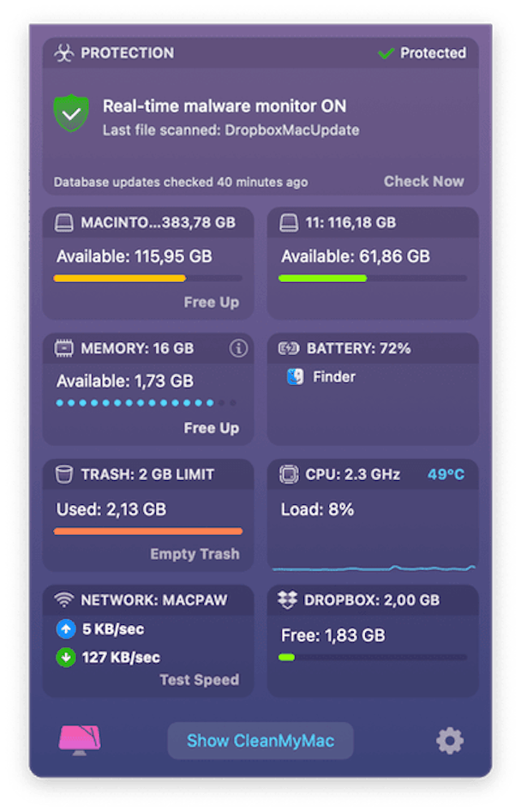Viewport: 521px width, 812px height.
Task: Click the CPU chip icon
Action: coord(289,474)
